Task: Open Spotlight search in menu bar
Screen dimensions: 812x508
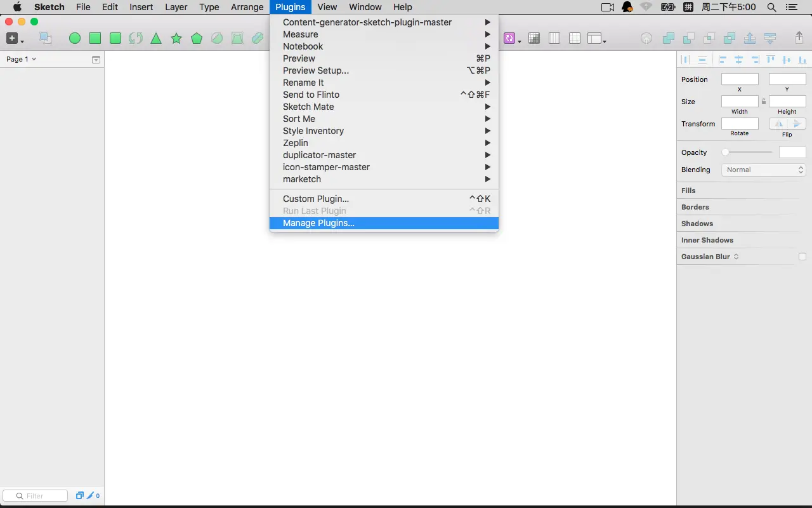Action: 771,7
